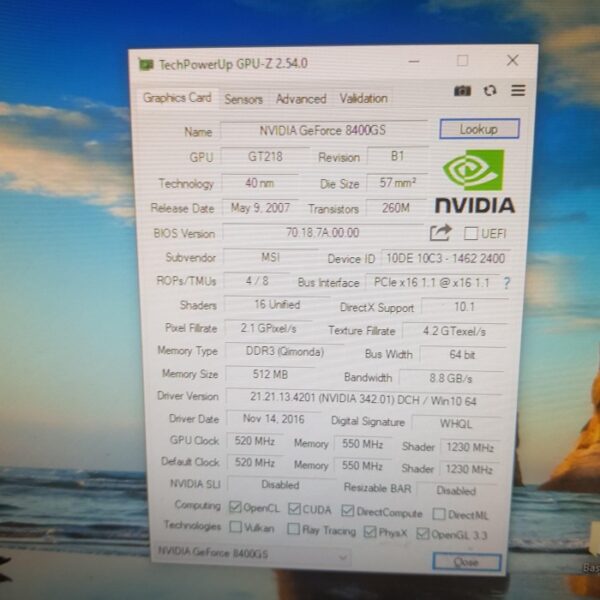Click the BIOS export share arrow icon
The height and width of the screenshot is (600, 600).
(440, 233)
